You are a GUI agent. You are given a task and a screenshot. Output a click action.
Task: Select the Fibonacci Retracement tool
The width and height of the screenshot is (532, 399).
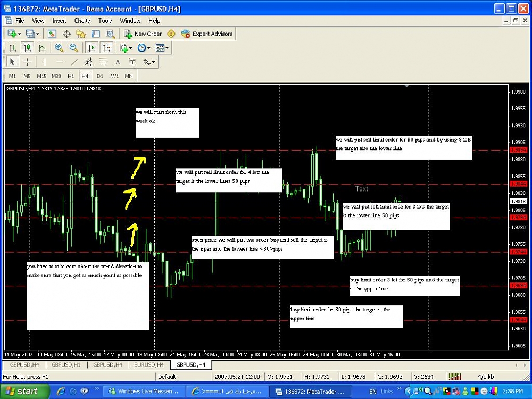click(103, 62)
